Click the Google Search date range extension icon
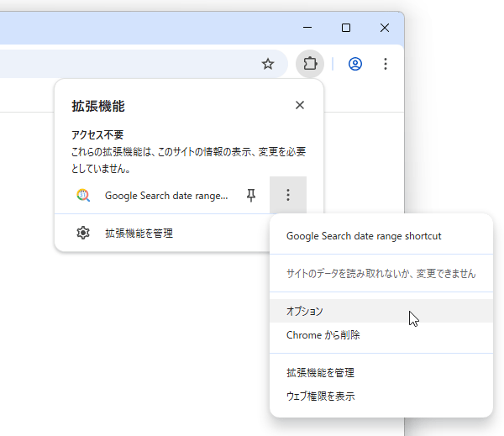504x436 pixels. pos(83,195)
